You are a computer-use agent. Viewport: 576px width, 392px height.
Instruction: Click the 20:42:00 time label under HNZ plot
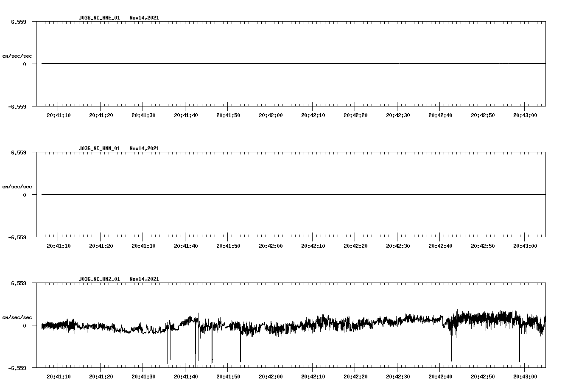coord(271,377)
